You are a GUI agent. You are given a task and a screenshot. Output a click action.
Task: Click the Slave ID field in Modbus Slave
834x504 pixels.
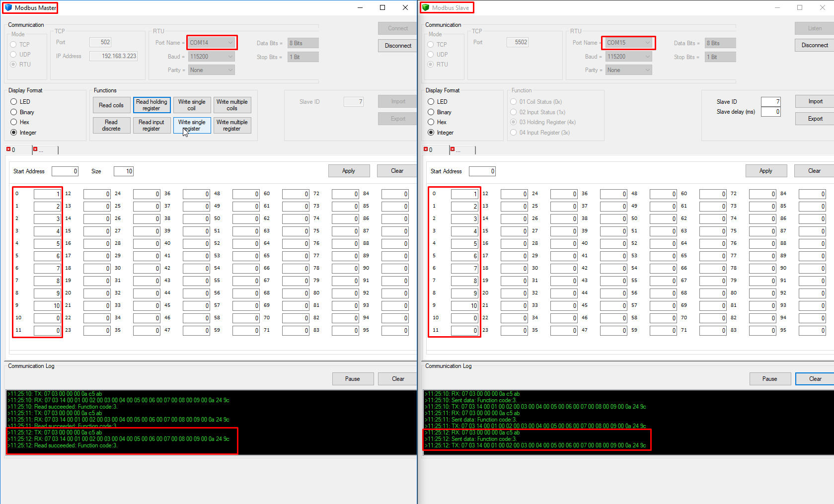(771, 102)
